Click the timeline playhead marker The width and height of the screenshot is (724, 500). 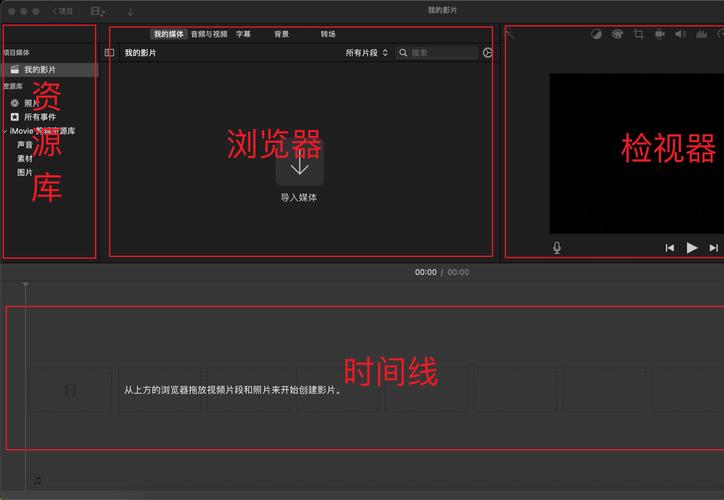pyautogui.click(x=25, y=284)
